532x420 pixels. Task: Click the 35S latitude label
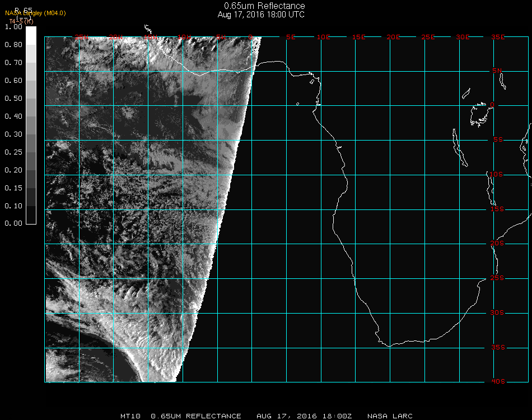(498, 347)
